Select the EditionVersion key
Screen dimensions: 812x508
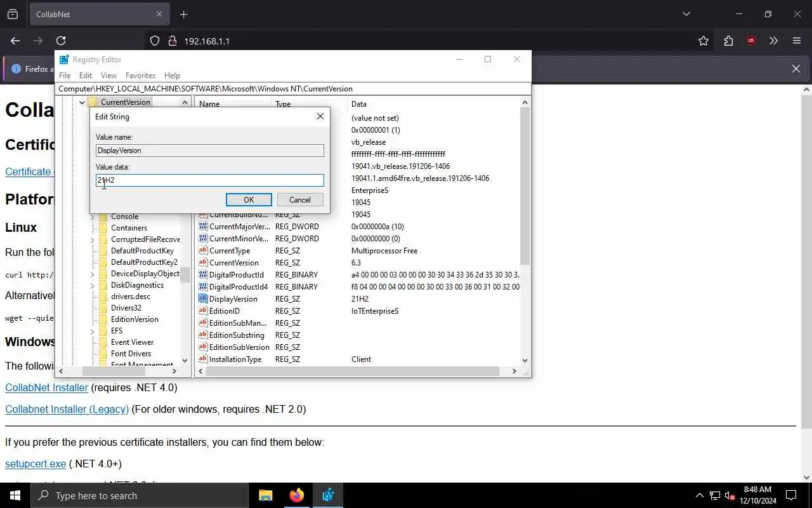pyautogui.click(x=134, y=319)
